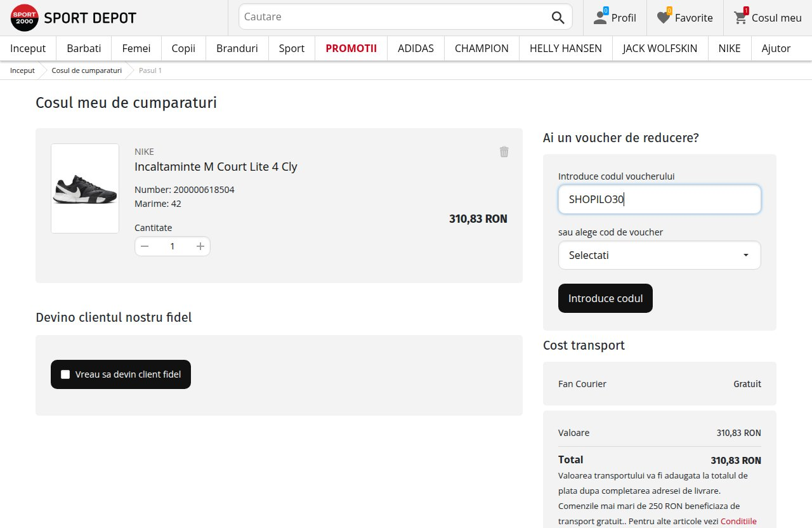Delete item with trash icon
Image resolution: width=812 pixels, height=528 pixels.
(504, 152)
